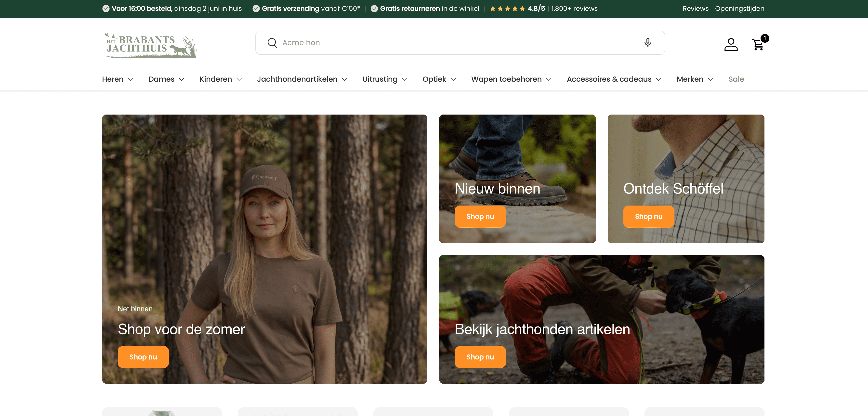
Task: Click the 4.8/5 rating score
Action: 536,9
